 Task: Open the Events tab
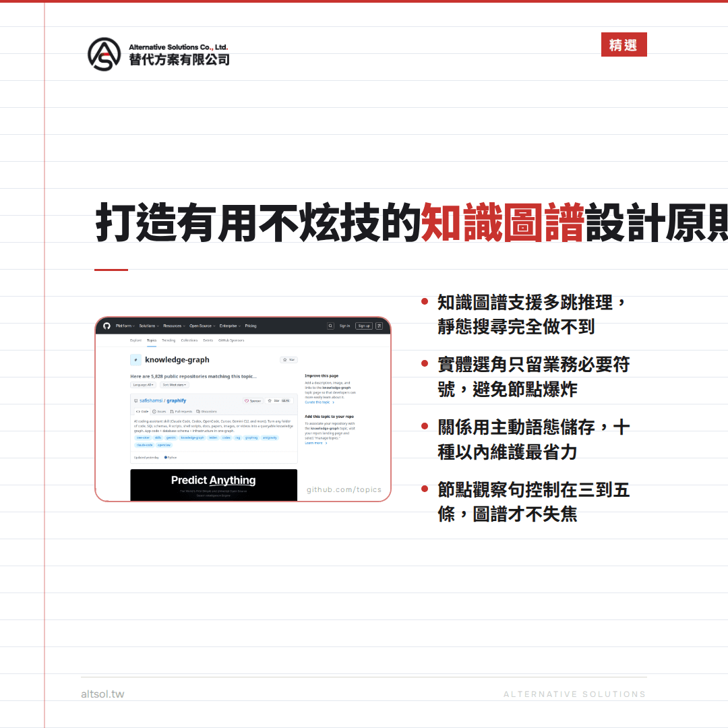tap(208, 340)
